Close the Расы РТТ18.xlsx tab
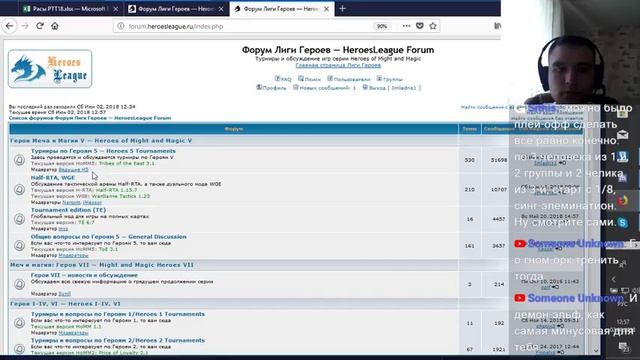 pyautogui.click(x=116, y=9)
